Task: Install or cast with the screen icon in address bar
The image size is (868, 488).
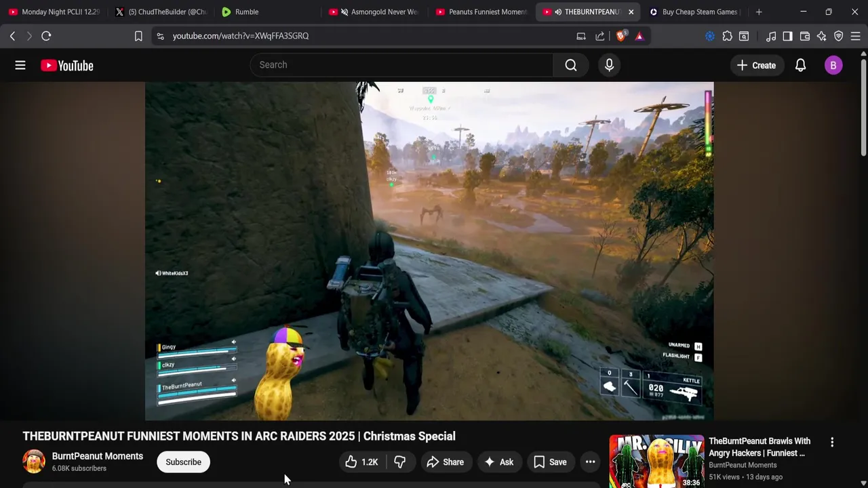Action: 581,36
